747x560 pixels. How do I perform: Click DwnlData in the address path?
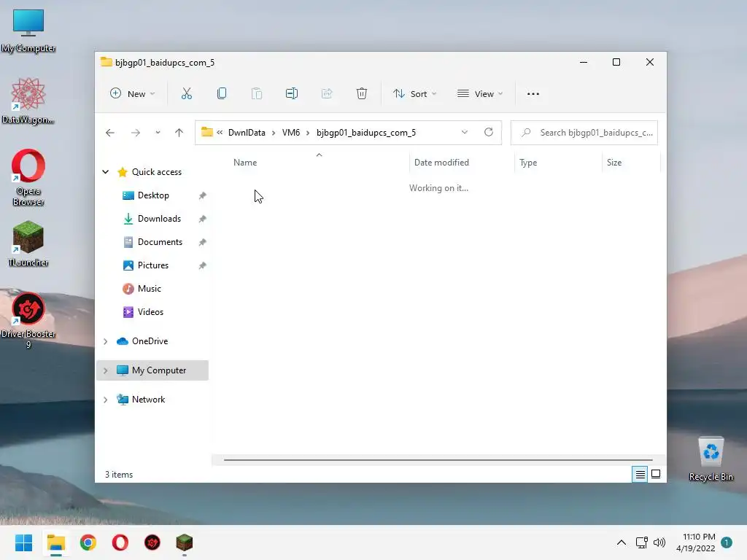(x=247, y=133)
